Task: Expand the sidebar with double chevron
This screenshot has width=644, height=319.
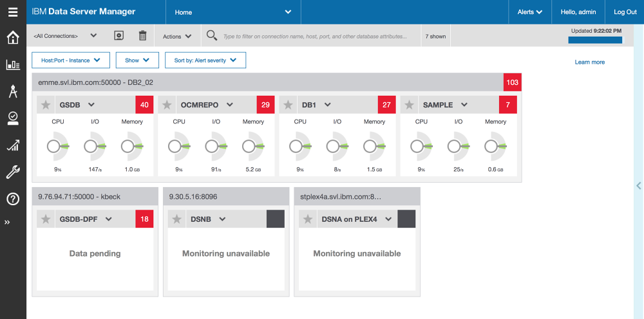Action: pyautogui.click(x=7, y=223)
